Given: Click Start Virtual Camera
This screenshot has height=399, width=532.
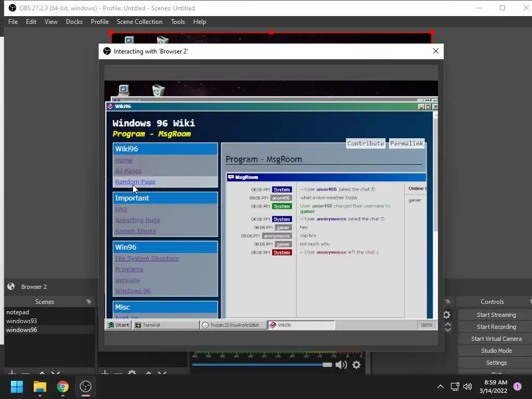Looking at the screenshot, I should click(x=496, y=339).
